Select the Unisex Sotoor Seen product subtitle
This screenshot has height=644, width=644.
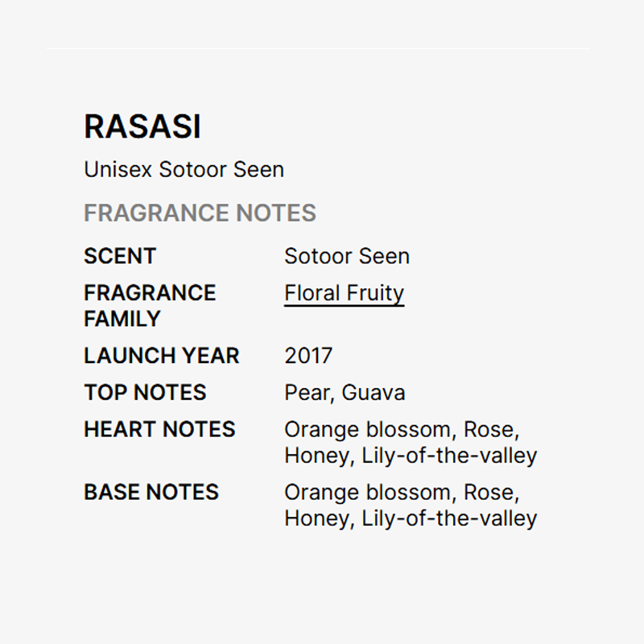click(184, 170)
